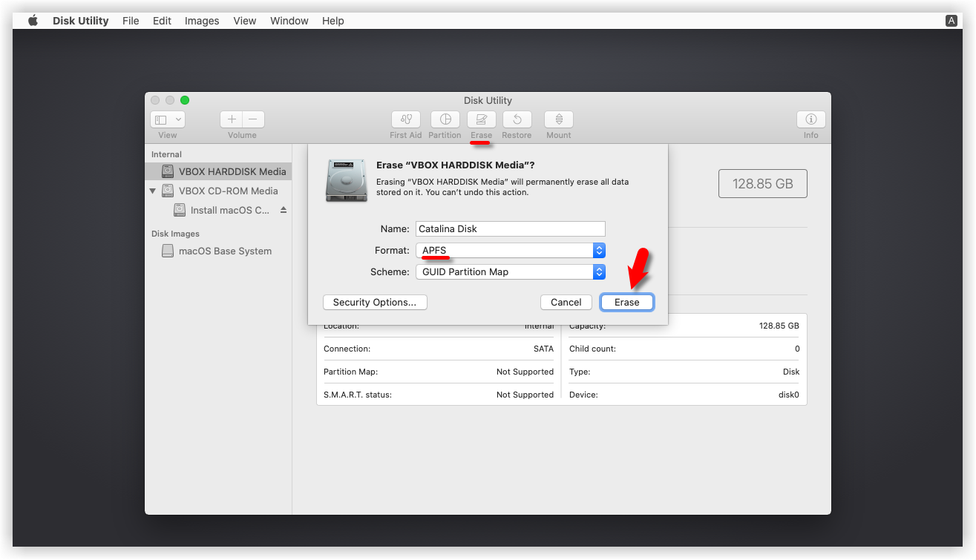This screenshot has width=976, height=560.
Task: Open the Scheme GUID Partition Map dropdown
Action: tap(510, 272)
